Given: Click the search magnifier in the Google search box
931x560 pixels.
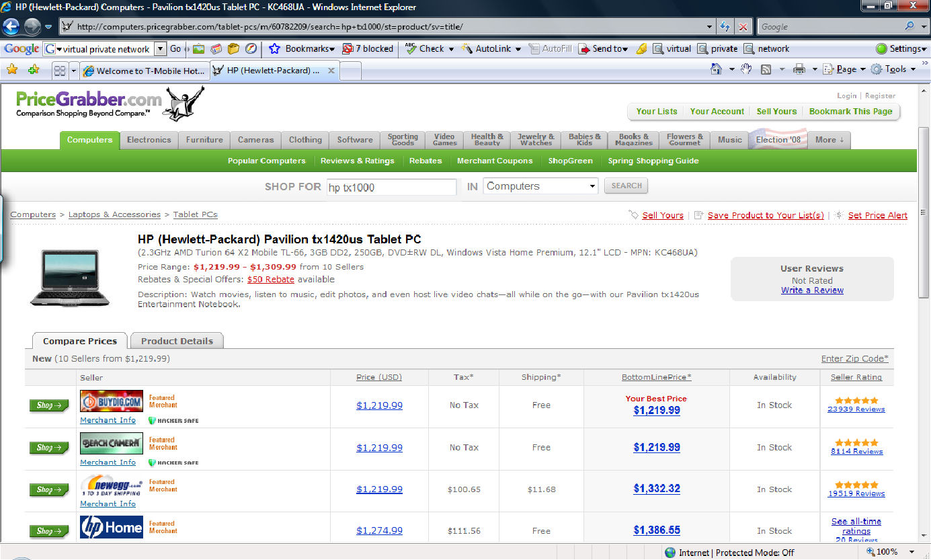Looking at the screenshot, I should (909, 27).
